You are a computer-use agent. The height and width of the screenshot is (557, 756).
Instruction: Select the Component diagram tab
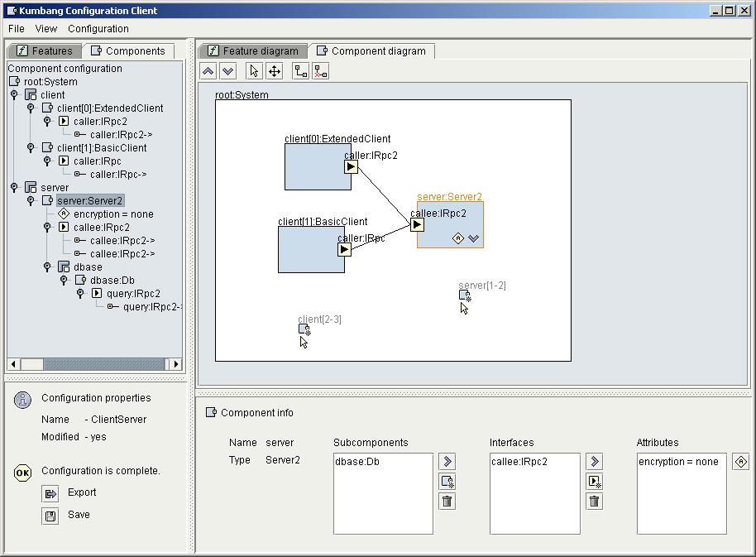tap(371, 50)
